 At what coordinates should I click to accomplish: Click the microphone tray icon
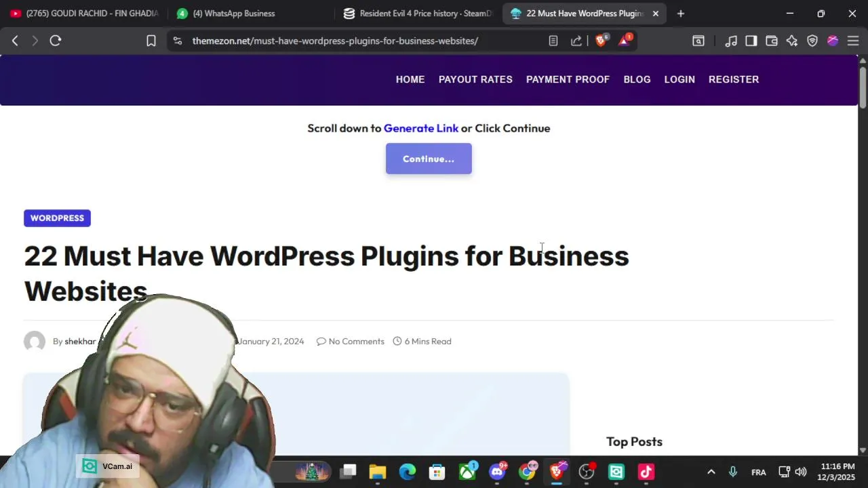(733, 472)
